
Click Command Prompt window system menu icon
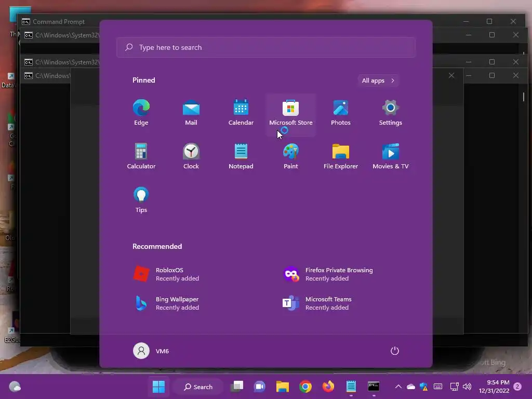[26, 22]
